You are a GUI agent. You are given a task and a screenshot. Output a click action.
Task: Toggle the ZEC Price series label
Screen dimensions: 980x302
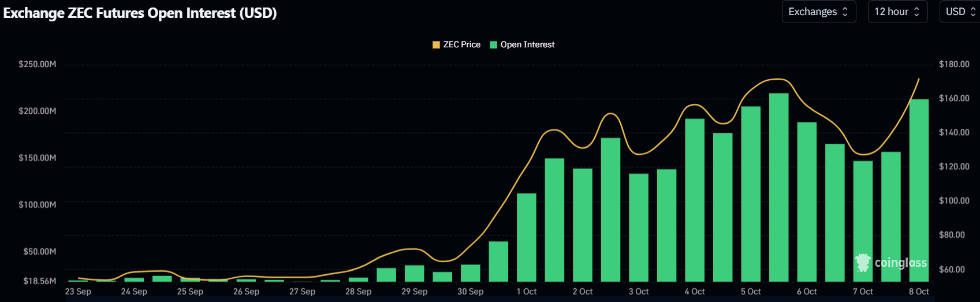pyautogui.click(x=461, y=45)
